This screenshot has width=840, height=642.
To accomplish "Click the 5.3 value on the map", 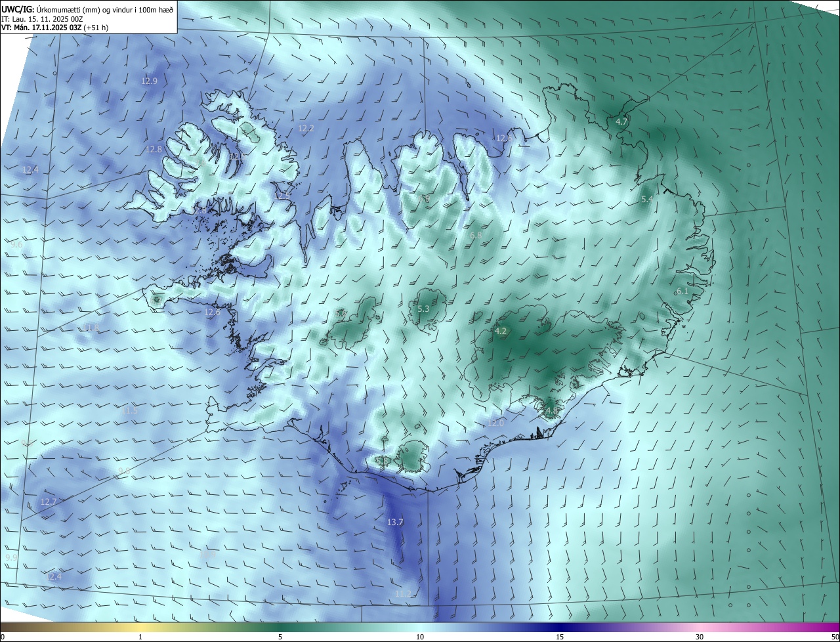I will pos(423,309).
